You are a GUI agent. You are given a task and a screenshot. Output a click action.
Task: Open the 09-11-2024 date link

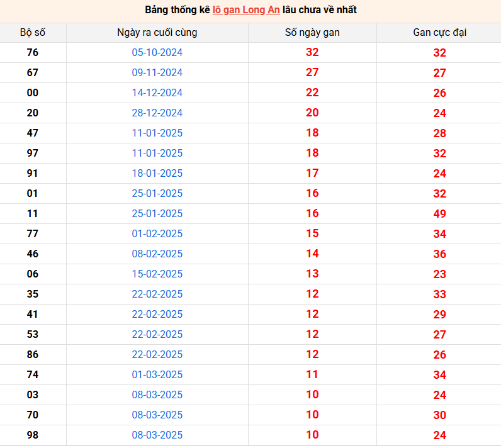click(157, 72)
